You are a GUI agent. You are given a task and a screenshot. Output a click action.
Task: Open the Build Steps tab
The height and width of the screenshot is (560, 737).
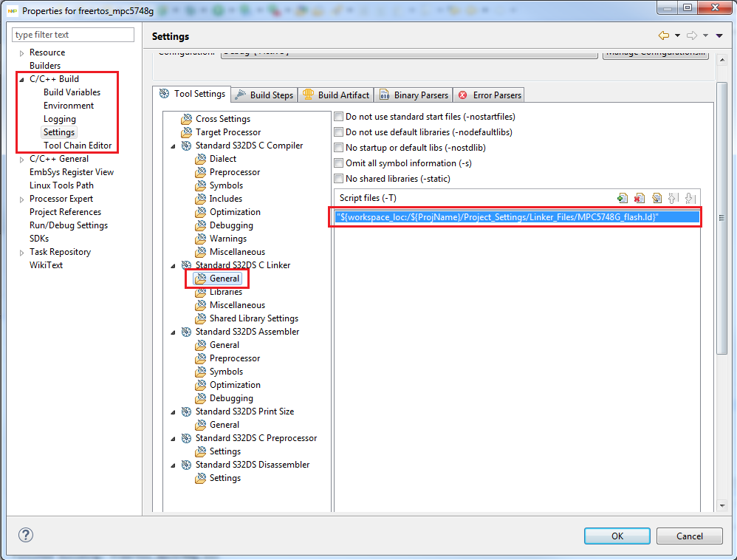point(264,95)
